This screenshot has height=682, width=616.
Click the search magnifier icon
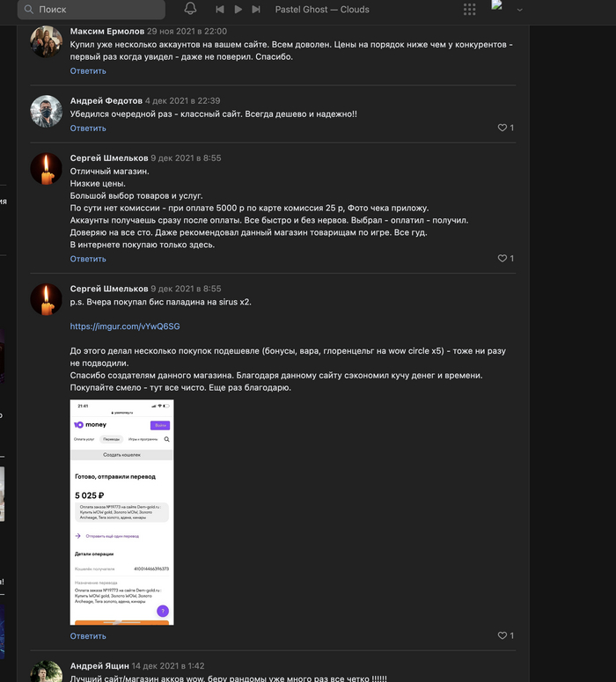click(29, 9)
